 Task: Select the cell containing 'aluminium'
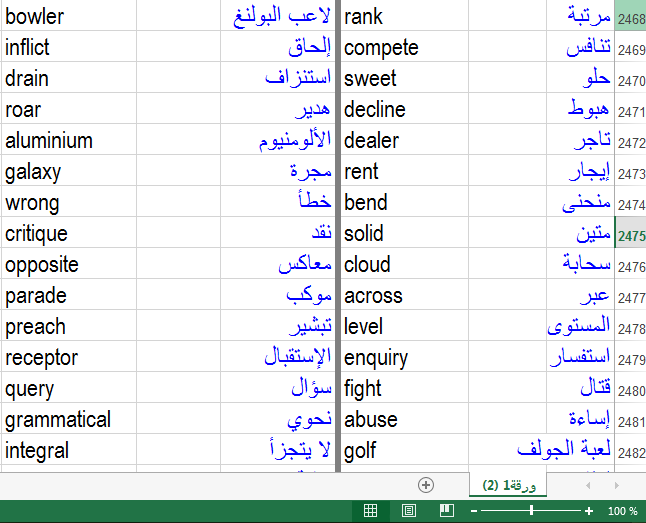pyautogui.click(x=69, y=139)
